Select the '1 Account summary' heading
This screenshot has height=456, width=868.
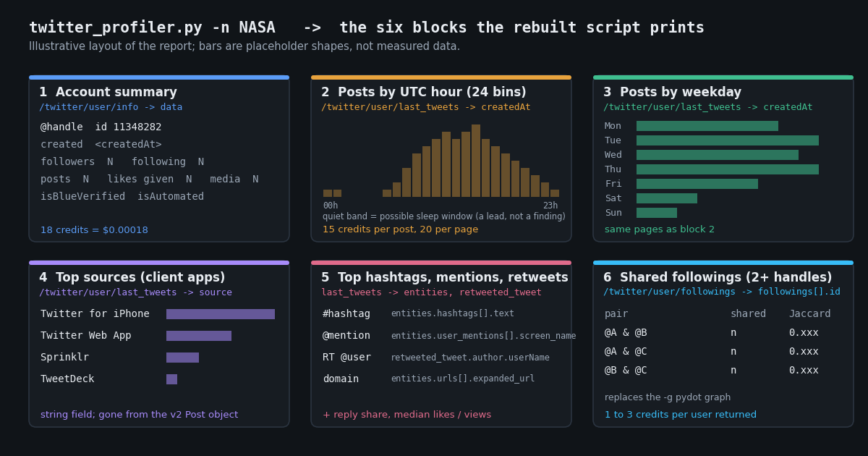[108, 93]
